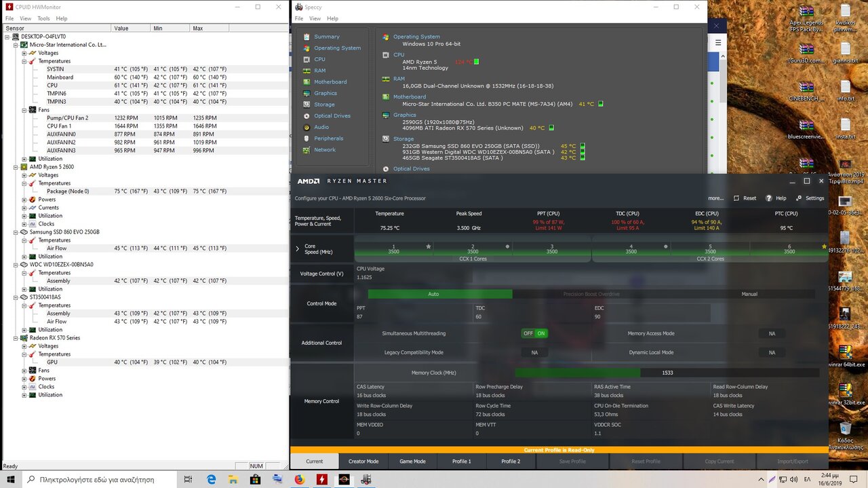Select the CPU icon in Speccy sidebar
Image resolution: width=868 pixels, height=488 pixels.
pyautogui.click(x=307, y=59)
